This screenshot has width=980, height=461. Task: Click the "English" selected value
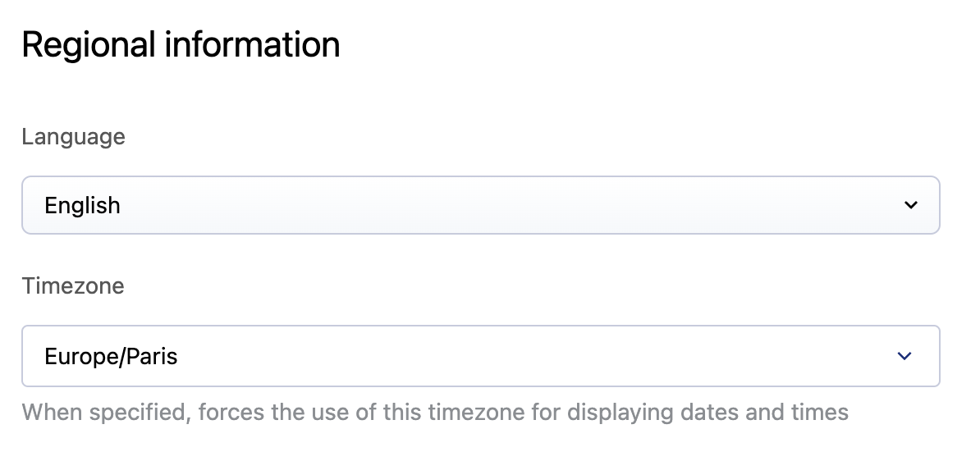(82, 205)
